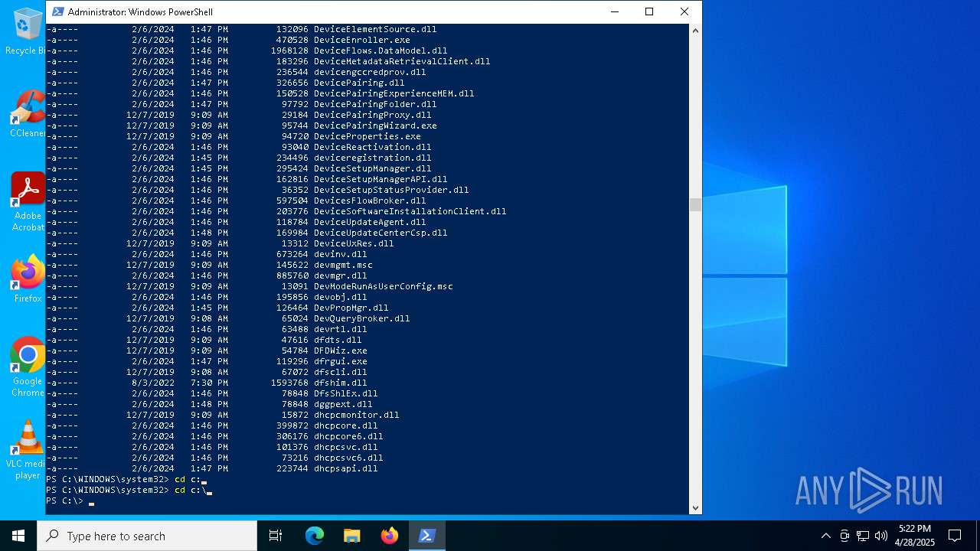Click the taskbar search box

(147, 536)
